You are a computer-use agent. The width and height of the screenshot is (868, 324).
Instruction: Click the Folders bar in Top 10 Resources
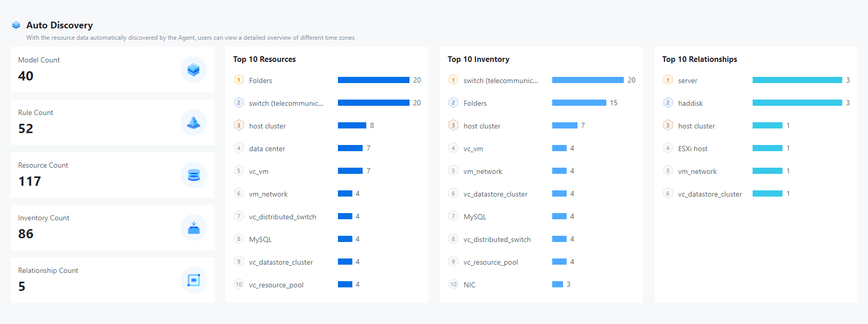point(373,80)
